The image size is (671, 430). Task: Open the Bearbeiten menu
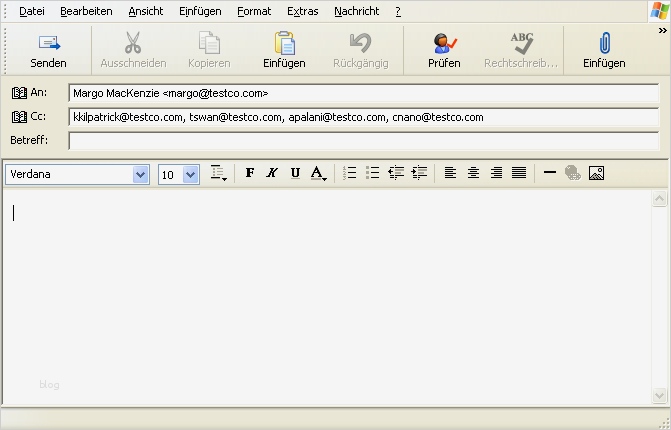(86, 11)
